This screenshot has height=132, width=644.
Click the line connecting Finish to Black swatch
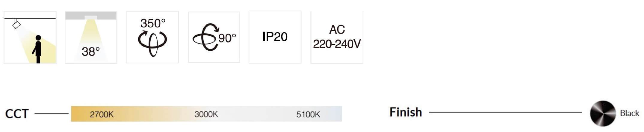pyautogui.click(x=505, y=112)
